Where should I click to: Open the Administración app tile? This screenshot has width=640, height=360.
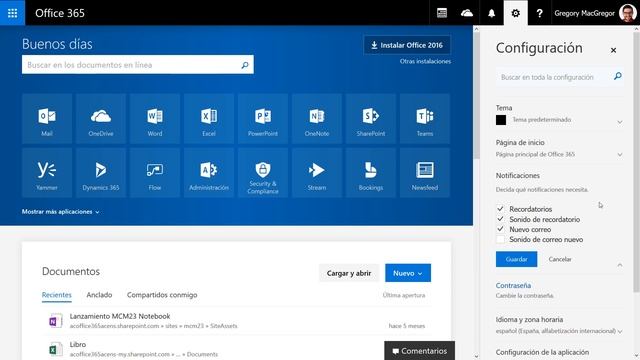coord(209,173)
